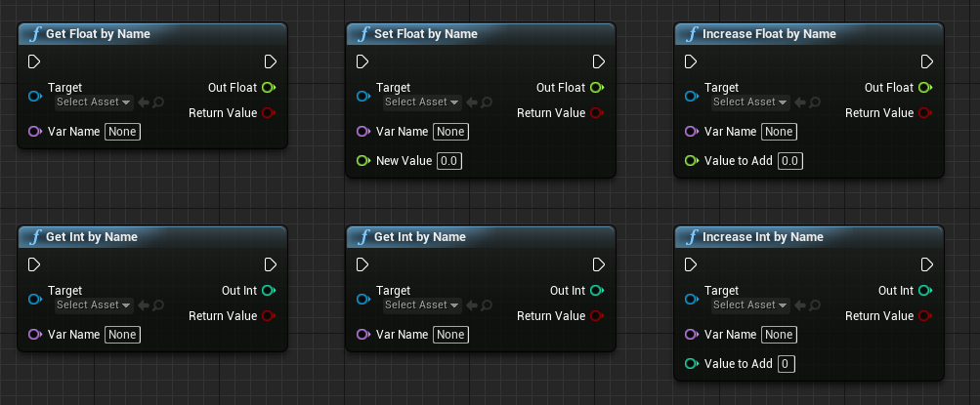Viewport: 980px width, 405px height.
Task: Select the Increase Float by Name node title
Action: (x=769, y=34)
